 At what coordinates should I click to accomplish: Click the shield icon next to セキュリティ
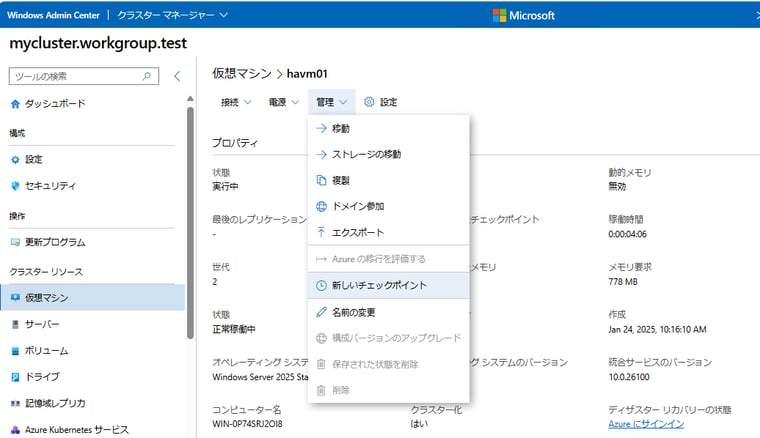[15, 186]
